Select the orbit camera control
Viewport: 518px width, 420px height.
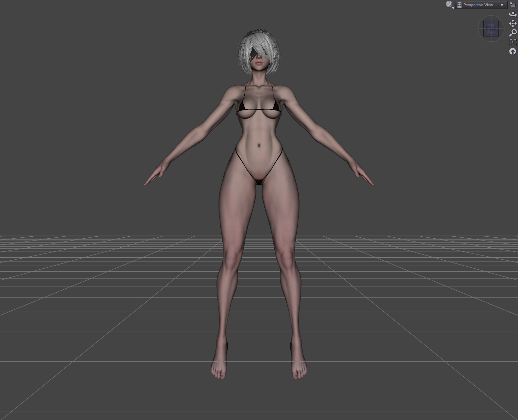[x=513, y=14]
